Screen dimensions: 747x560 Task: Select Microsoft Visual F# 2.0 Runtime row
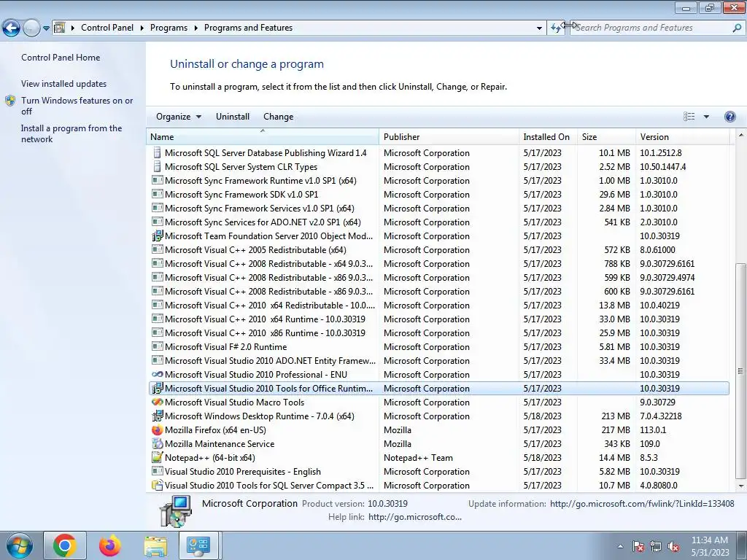(x=438, y=346)
